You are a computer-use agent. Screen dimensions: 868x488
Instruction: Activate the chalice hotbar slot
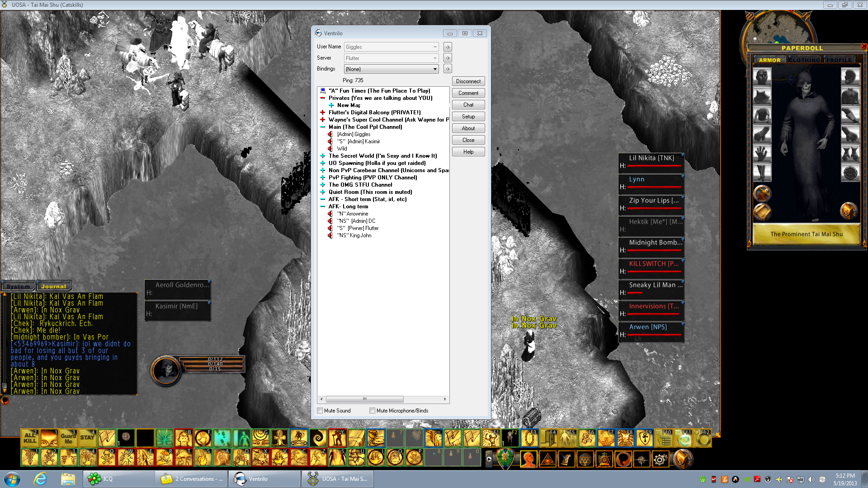tap(376, 438)
